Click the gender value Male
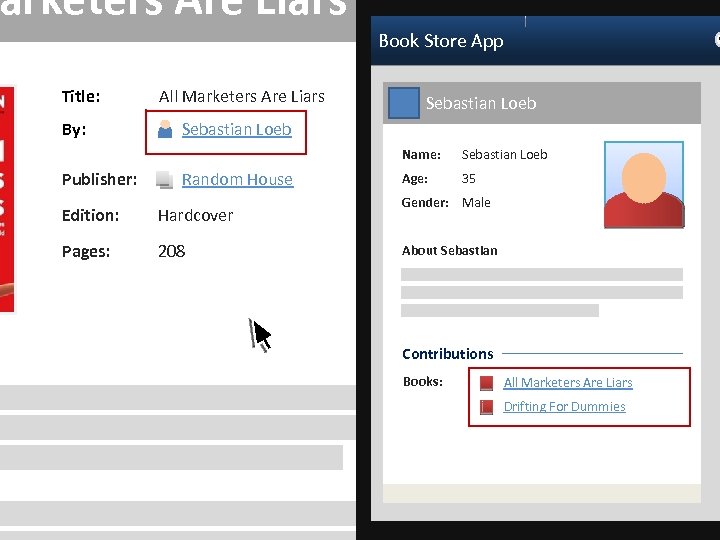The image size is (720, 540). 476,202
